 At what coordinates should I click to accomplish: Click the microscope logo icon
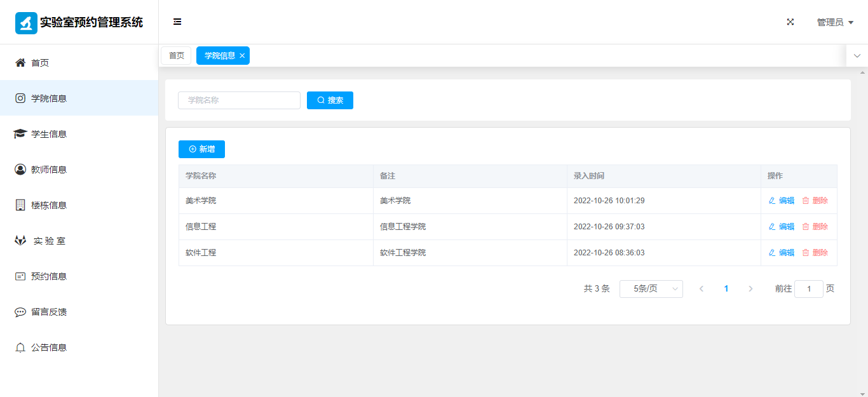[26, 23]
